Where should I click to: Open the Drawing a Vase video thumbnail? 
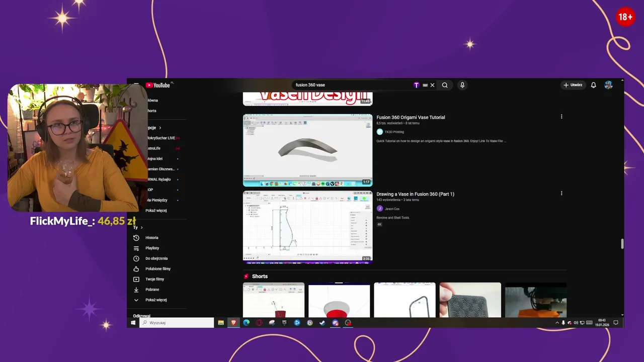(x=307, y=227)
